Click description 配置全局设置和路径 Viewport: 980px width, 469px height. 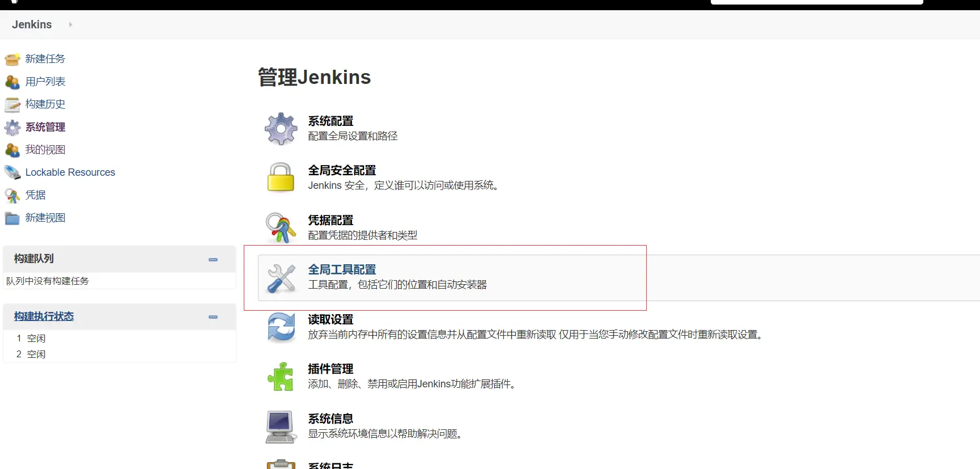click(353, 136)
